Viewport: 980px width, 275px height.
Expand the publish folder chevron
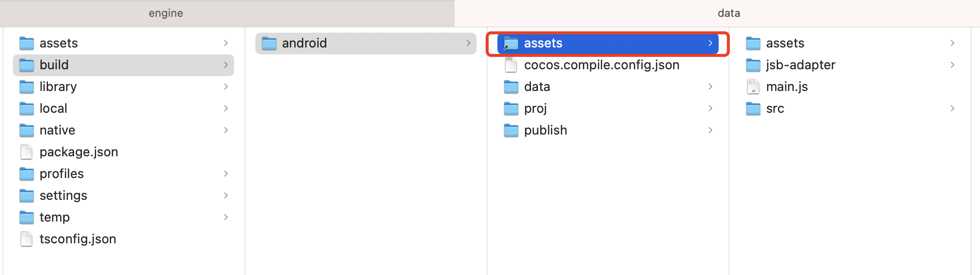tap(710, 131)
